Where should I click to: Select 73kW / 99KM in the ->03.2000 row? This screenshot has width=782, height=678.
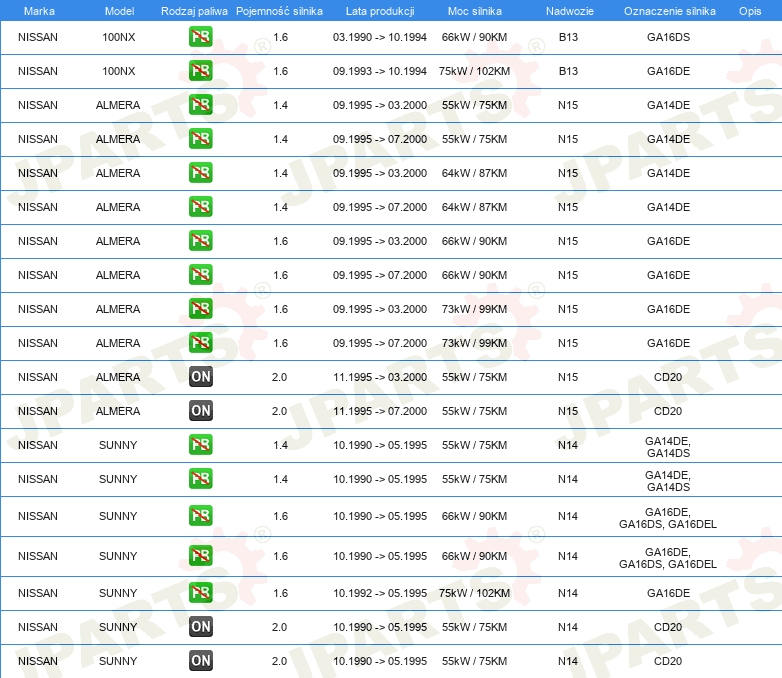474,308
